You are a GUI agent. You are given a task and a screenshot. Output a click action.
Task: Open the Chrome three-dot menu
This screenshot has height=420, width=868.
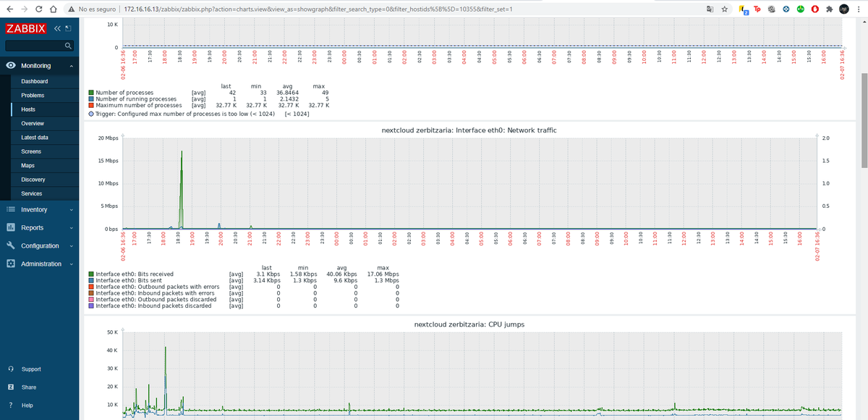click(859, 9)
